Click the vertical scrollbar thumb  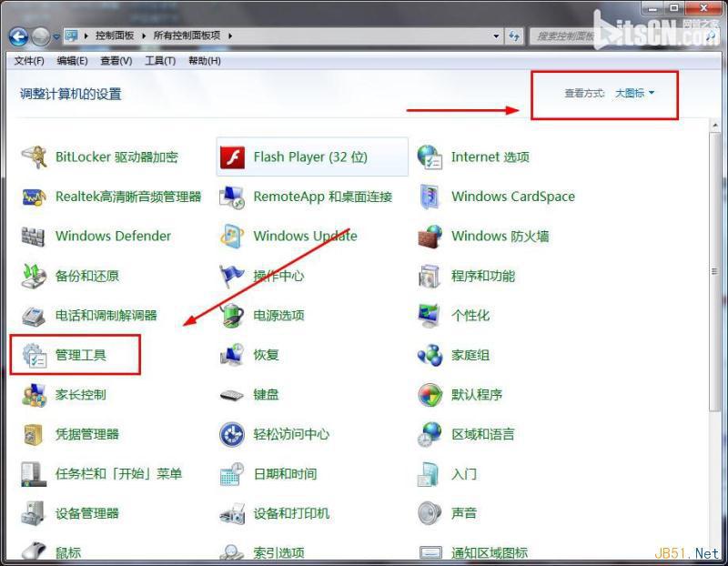714,271
